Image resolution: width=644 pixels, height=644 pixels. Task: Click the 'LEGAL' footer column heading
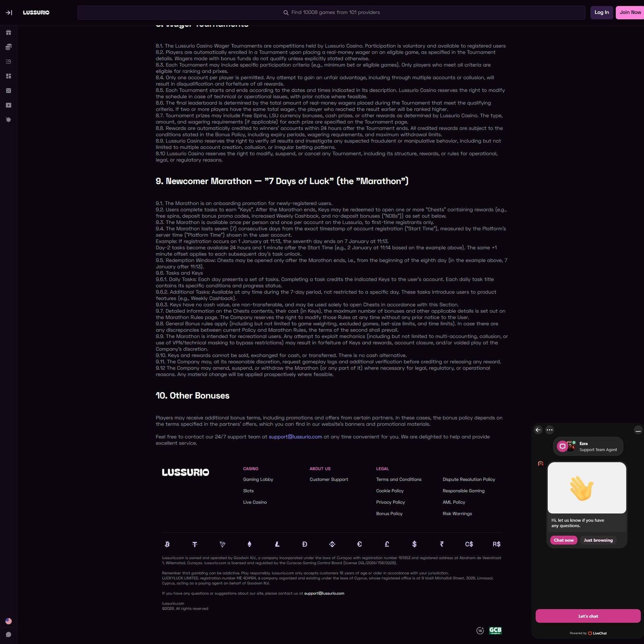[382, 469]
